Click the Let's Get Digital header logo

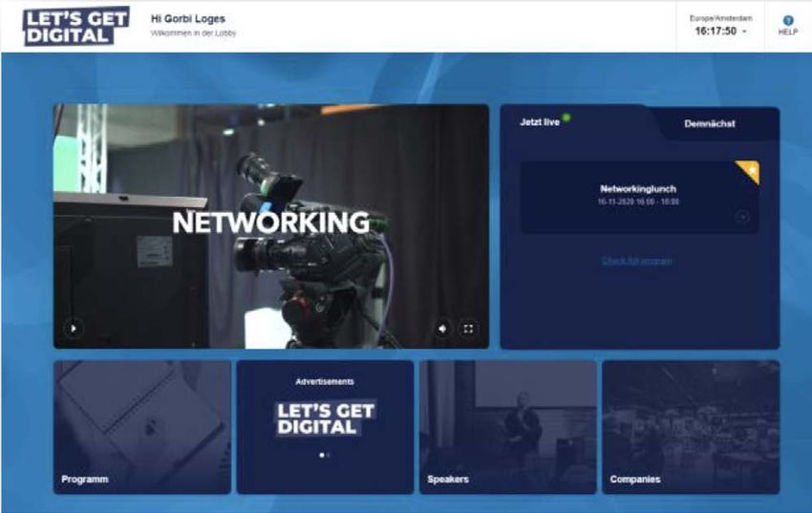[76, 27]
